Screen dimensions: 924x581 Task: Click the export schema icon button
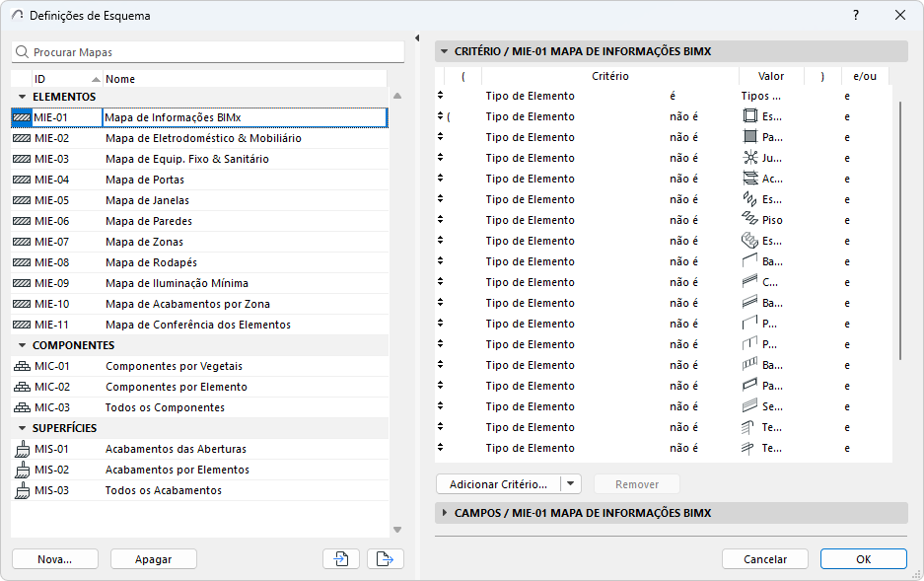pos(386,558)
